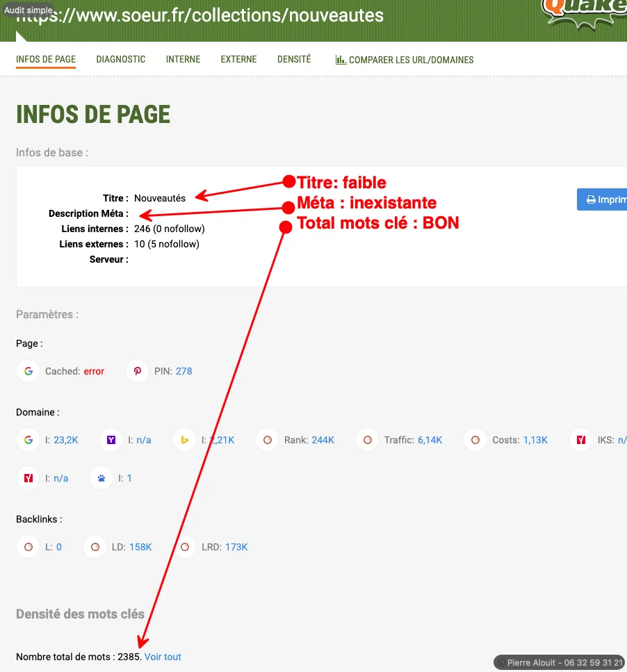Click the LD 158K backlinks value
The image size is (627, 672).
[x=140, y=547]
